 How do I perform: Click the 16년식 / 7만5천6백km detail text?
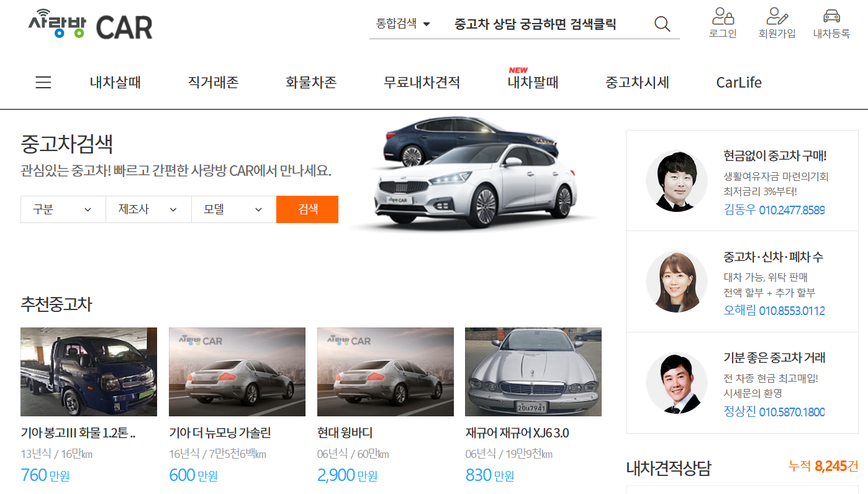click(x=217, y=454)
